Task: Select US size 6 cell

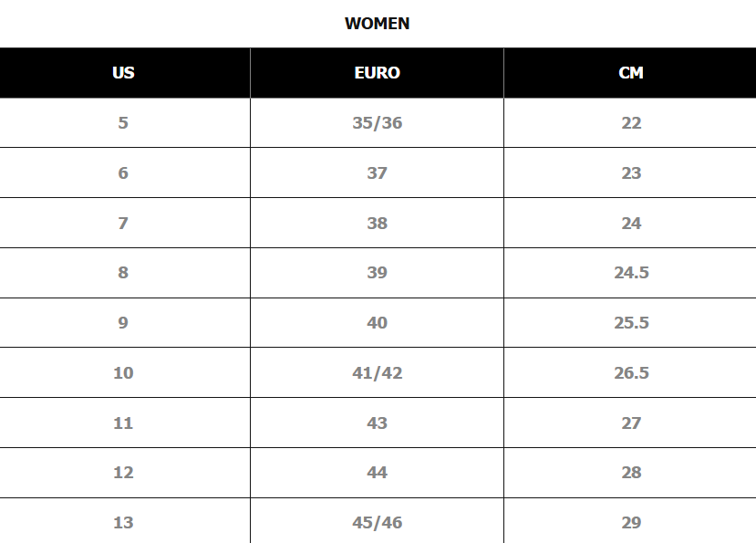Action: 125,172
